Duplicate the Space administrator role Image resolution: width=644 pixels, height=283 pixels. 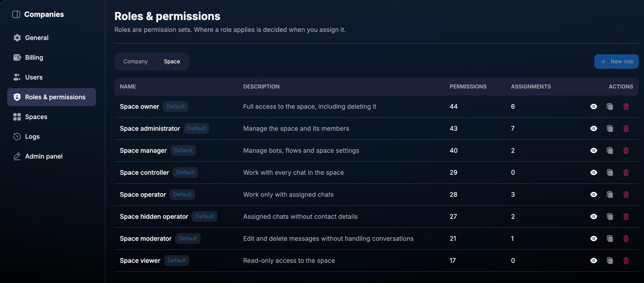click(x=610, y=129)
